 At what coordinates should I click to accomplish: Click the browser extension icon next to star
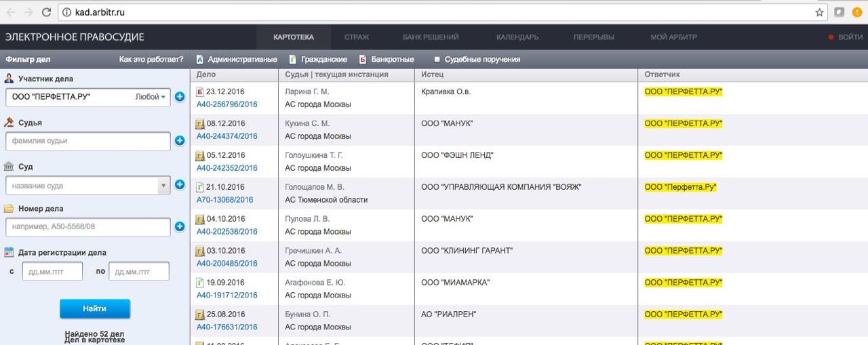pyautogui.click(x=839, y=12)
